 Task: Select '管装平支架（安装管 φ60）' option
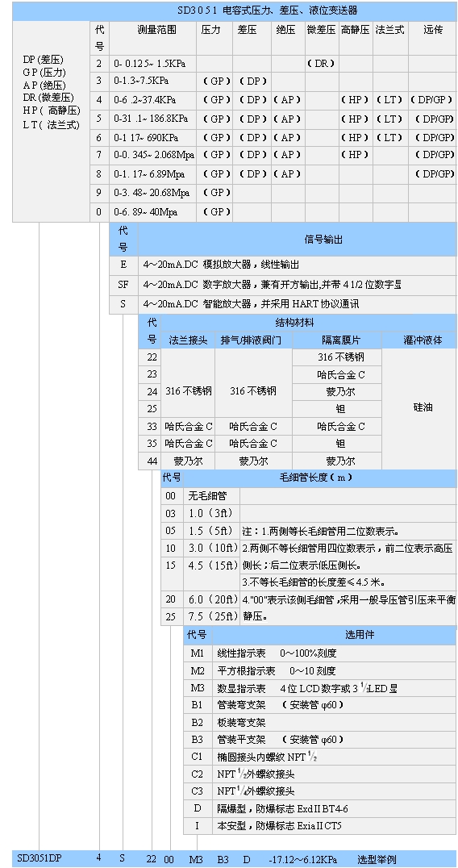(x=280, y=740)
